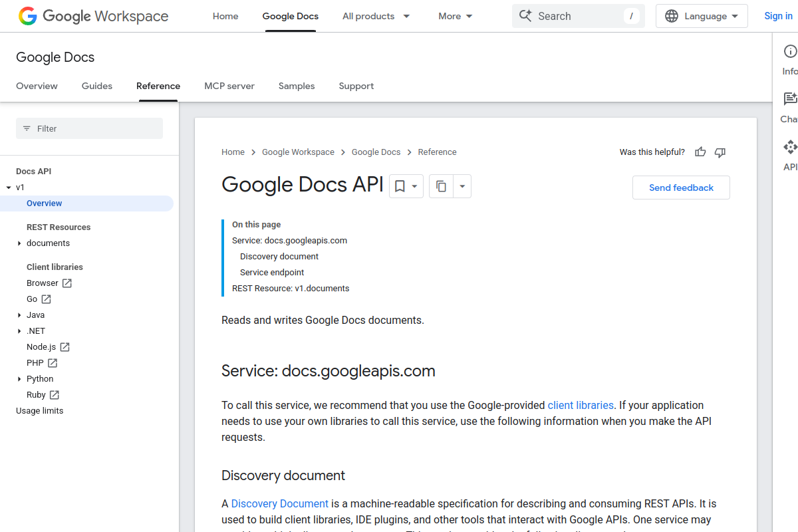Click the filter lines icon
The height and width of the screenshot is (532, 798).
coord(27,128)
